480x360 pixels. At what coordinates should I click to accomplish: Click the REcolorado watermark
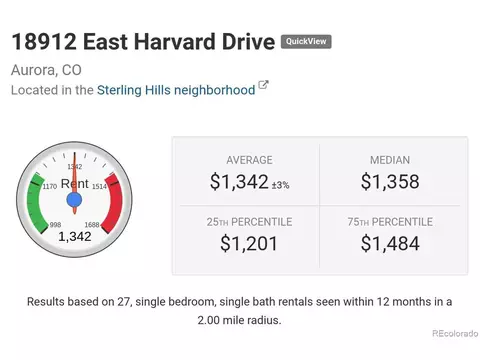[455, 333]
